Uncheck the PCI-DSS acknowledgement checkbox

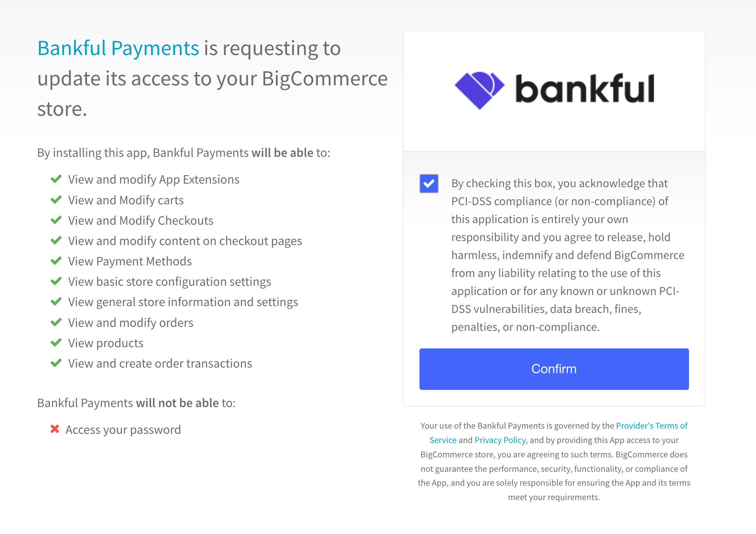pyautogui.click(x=429, y=184)
